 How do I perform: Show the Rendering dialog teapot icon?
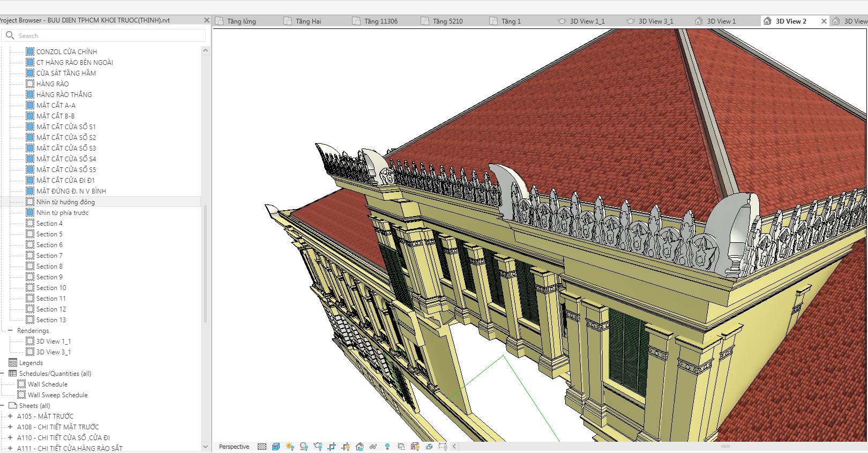pyautogui.click(x=318, y=447)
